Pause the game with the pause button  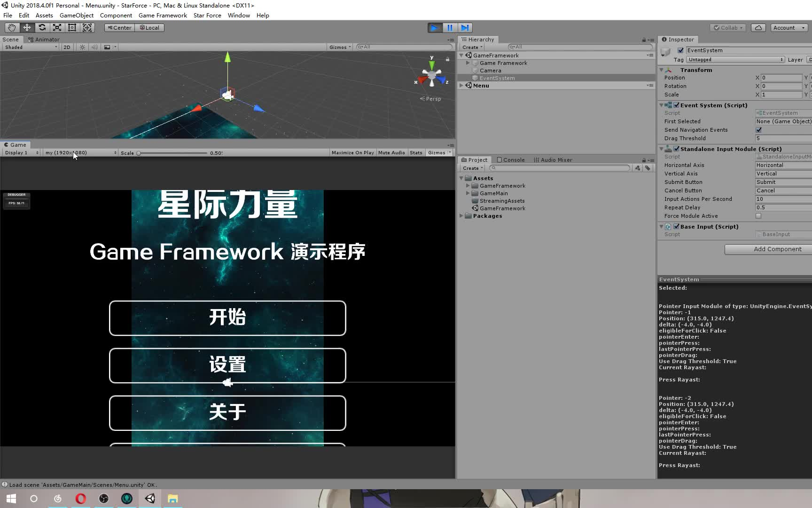click(450, 28)
